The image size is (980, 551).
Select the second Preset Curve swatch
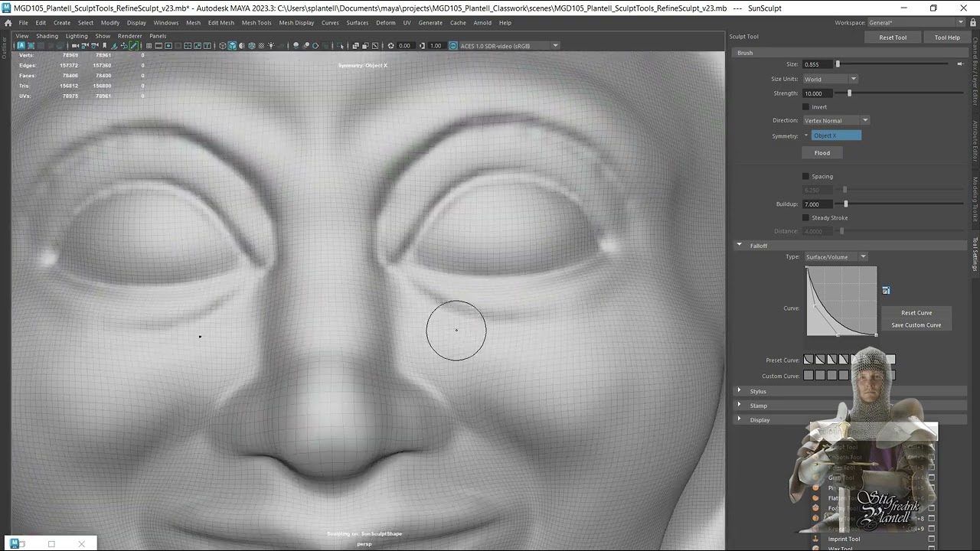coord(820,360)
